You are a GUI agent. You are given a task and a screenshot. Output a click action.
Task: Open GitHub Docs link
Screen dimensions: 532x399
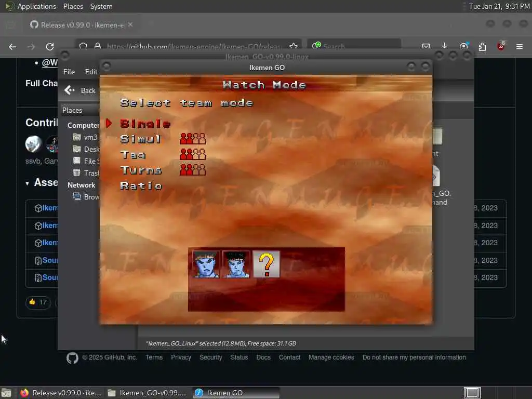coord(263,357)
